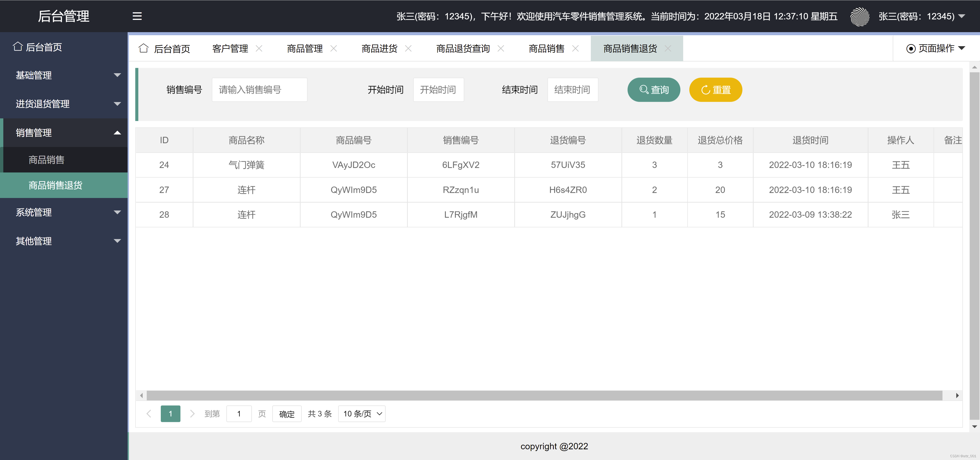Image resolution: width=980 pixels, height=460 pixels.
Task: Switch to the 商品退货查询 tab
Action: click(463, 48)
